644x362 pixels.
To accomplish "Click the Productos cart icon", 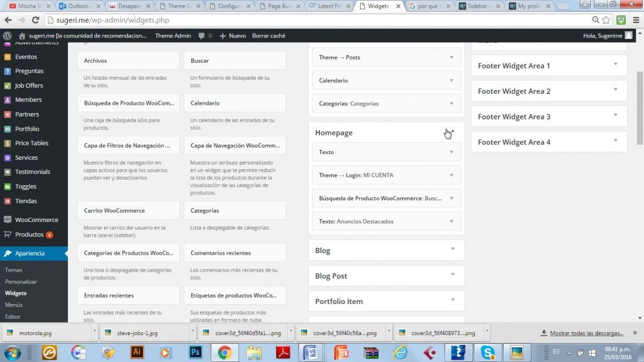I will (8, 234).
